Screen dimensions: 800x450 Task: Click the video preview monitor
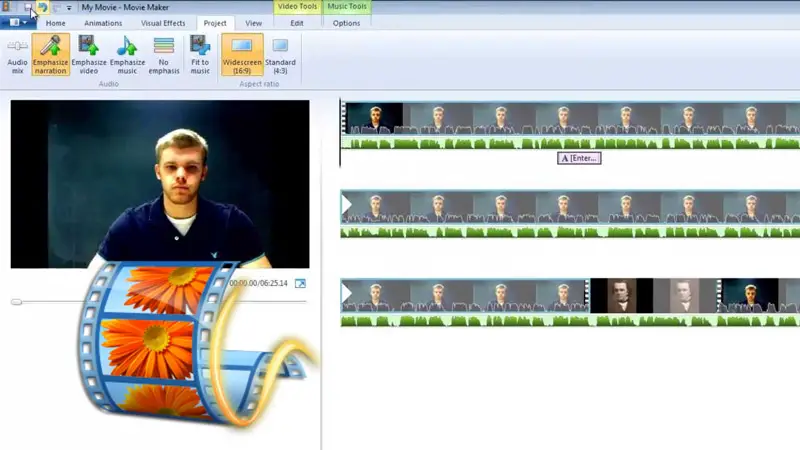pyautogui.click(x=160, y=184)
